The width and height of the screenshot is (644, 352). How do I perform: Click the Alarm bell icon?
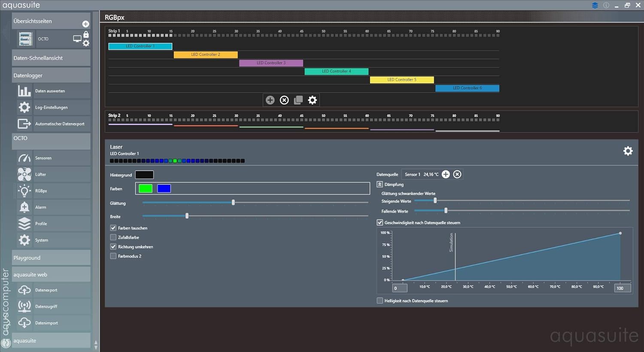click(24, 207)
